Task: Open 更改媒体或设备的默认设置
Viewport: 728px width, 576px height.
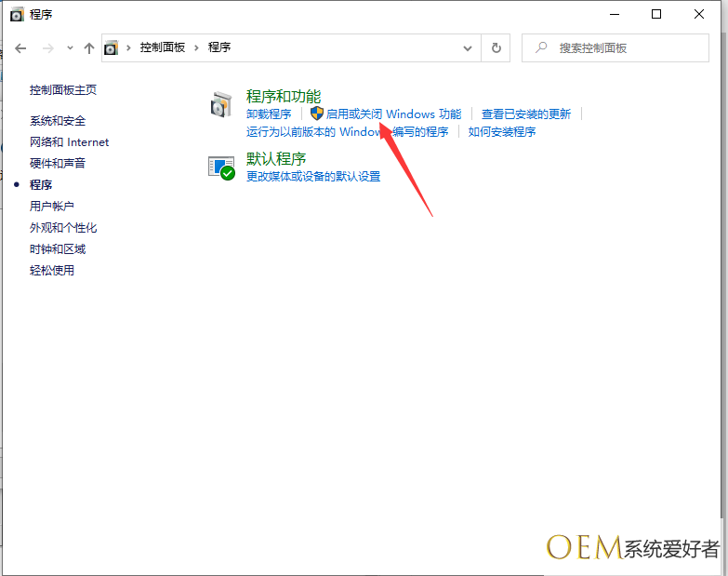Action: (x=313, y=177)
